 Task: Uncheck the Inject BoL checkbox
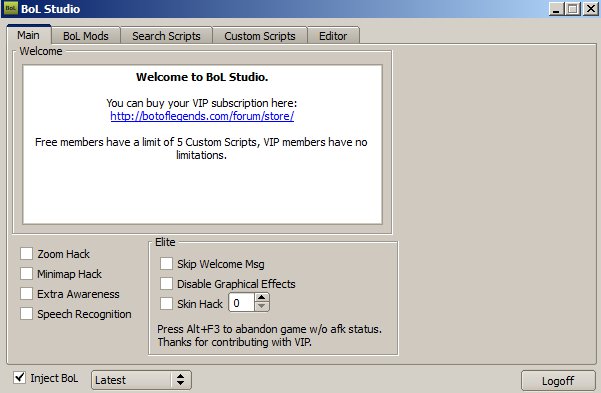coord(20,378)
